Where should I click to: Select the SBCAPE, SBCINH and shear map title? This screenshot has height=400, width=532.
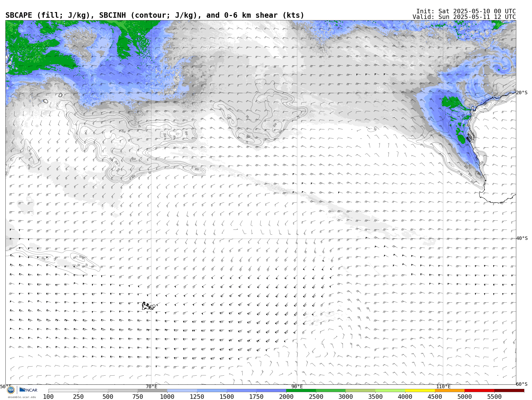coord(155,15)
